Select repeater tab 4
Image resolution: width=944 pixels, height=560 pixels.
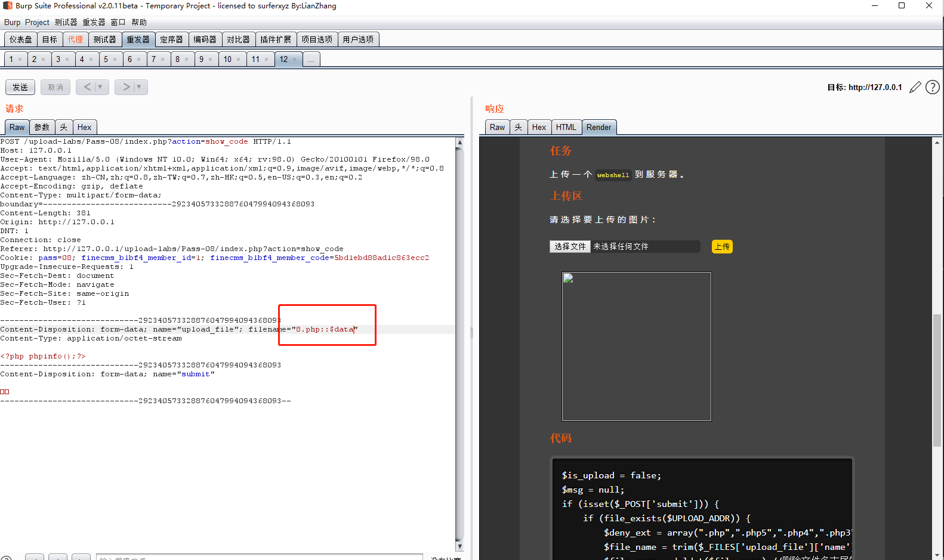(82, 60)
